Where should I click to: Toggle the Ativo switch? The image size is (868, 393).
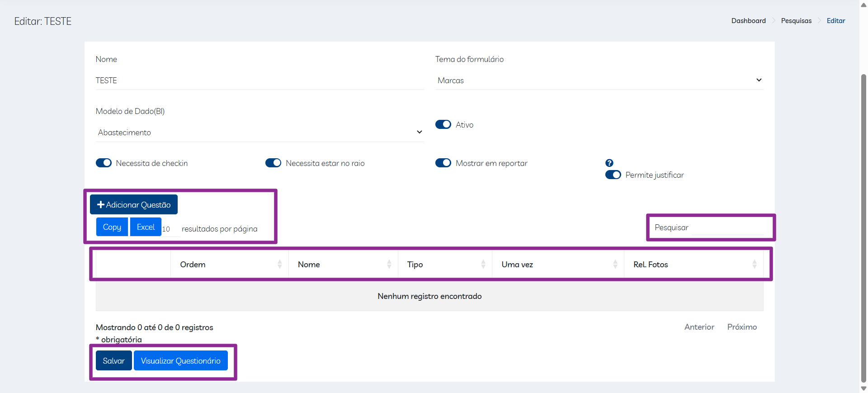click(x=443, y=125)
